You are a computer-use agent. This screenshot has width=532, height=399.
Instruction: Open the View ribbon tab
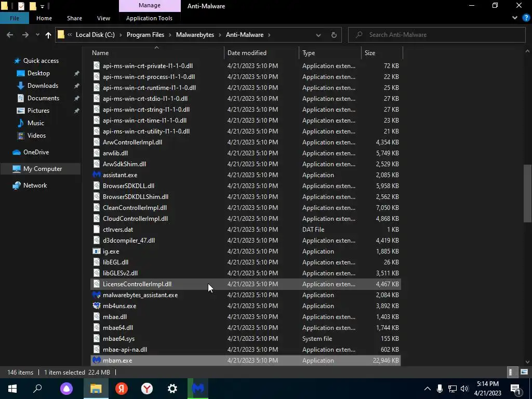coord(103,18)
